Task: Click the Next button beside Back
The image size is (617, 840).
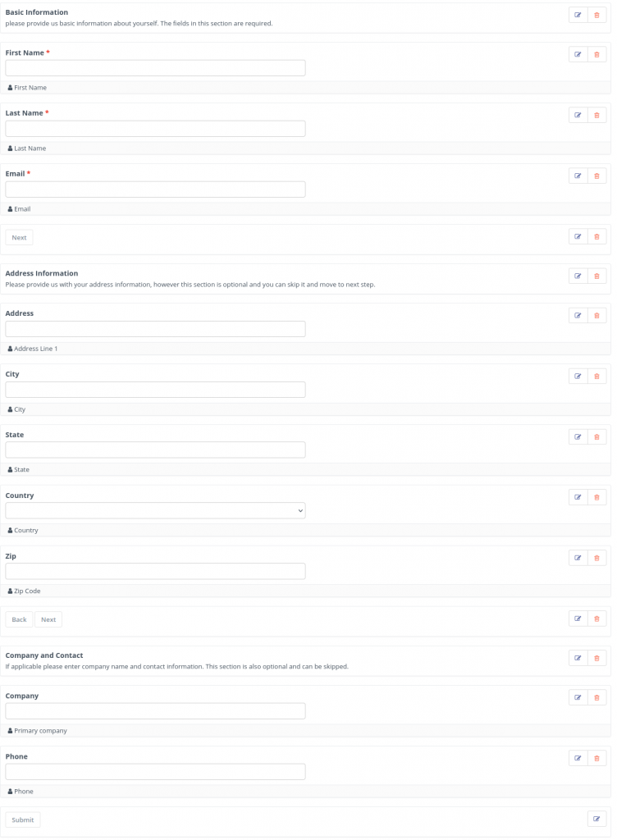Action: tap(48, 619)
